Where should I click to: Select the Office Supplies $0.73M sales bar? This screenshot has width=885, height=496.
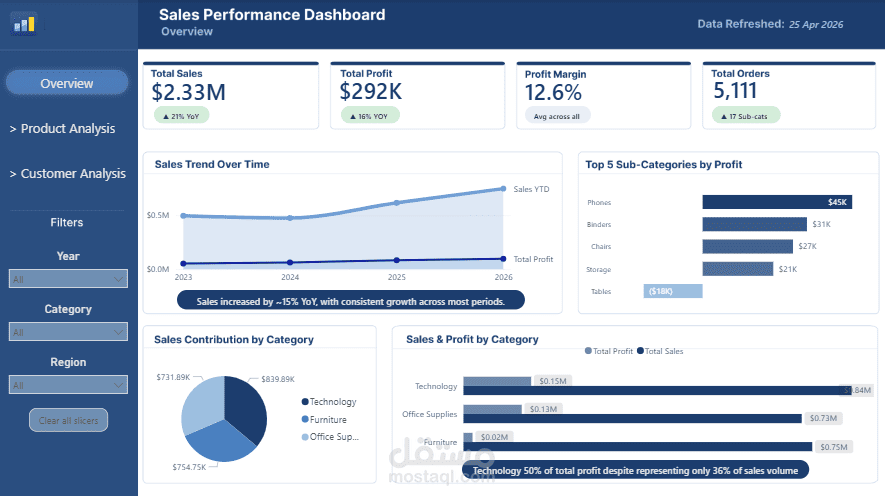632,418
